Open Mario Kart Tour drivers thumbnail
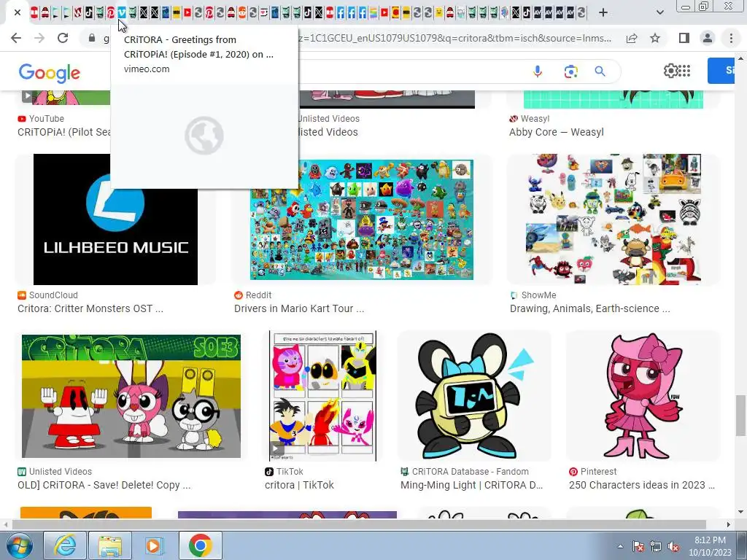This screenshot has height=560, width=747. click(x=362, y=219)
